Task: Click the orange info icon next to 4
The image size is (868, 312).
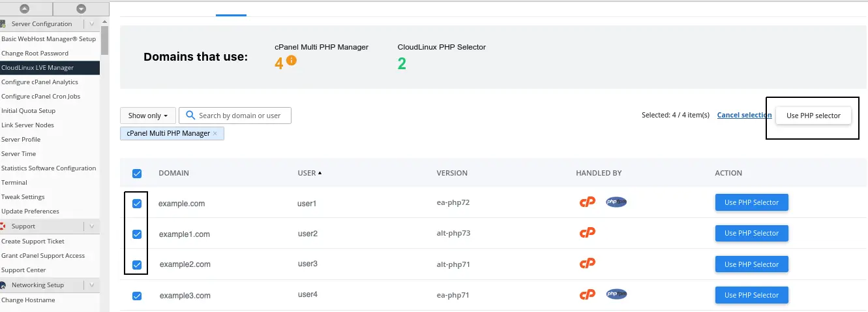Action: click(x=292, y=61)
